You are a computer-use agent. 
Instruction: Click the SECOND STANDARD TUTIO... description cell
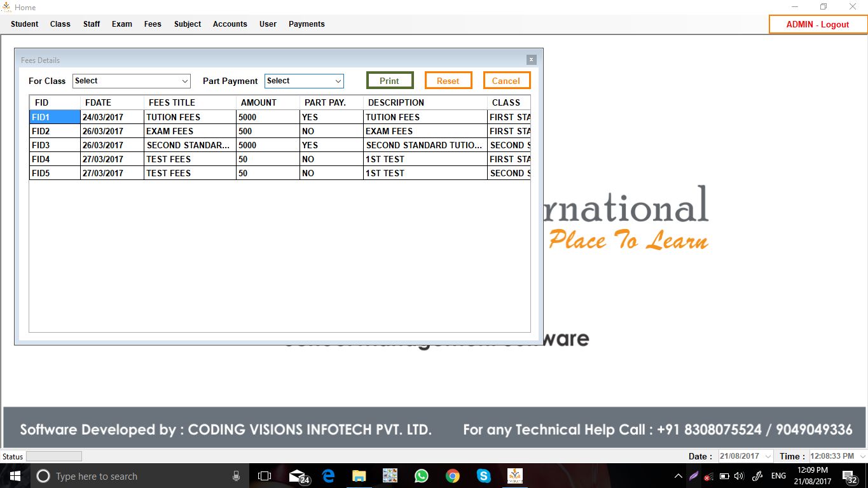pyautogui.click(x=425, y=145)
